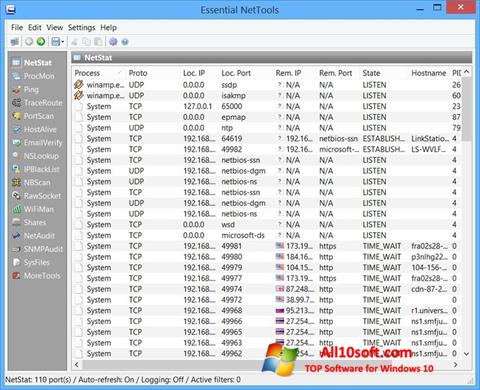Open the Edit menu
Screen dimensions: 480x390
(x=35, y=28)
